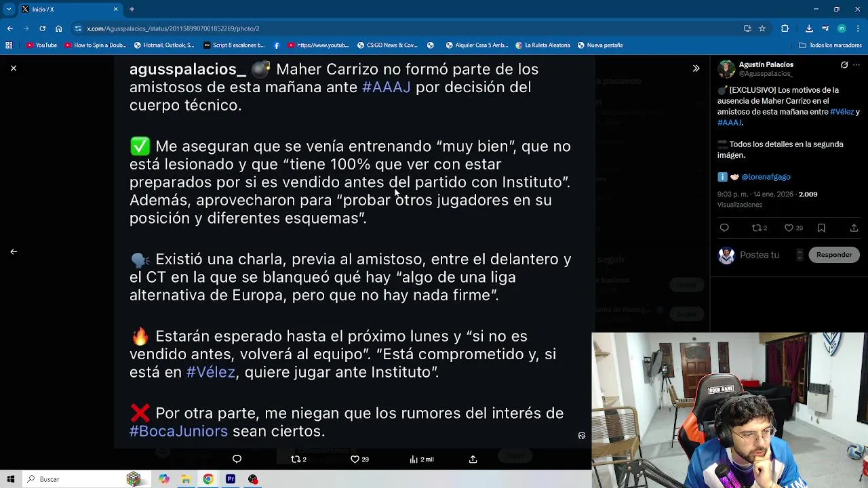Close the 'Inicio / X' tab
This screenshot has height=488, width=868.
pyautogui.click(x=115, y=9)
